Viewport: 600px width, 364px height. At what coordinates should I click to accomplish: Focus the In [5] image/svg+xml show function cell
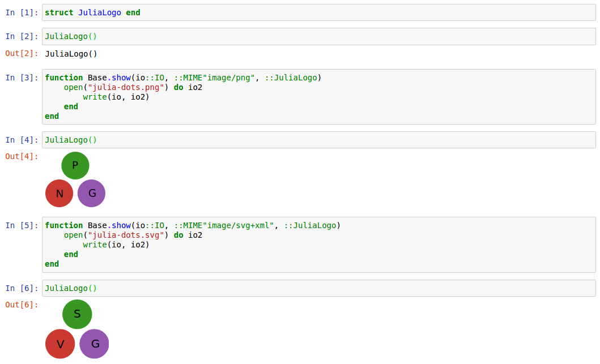pyautogui.click(x=319, y=245)
